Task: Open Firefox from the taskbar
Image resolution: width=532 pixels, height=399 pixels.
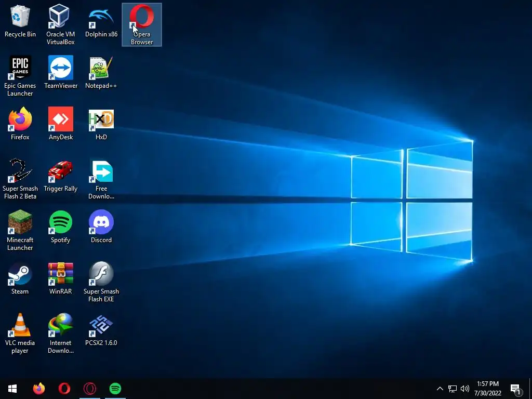Action: click(x=38, y=389)
